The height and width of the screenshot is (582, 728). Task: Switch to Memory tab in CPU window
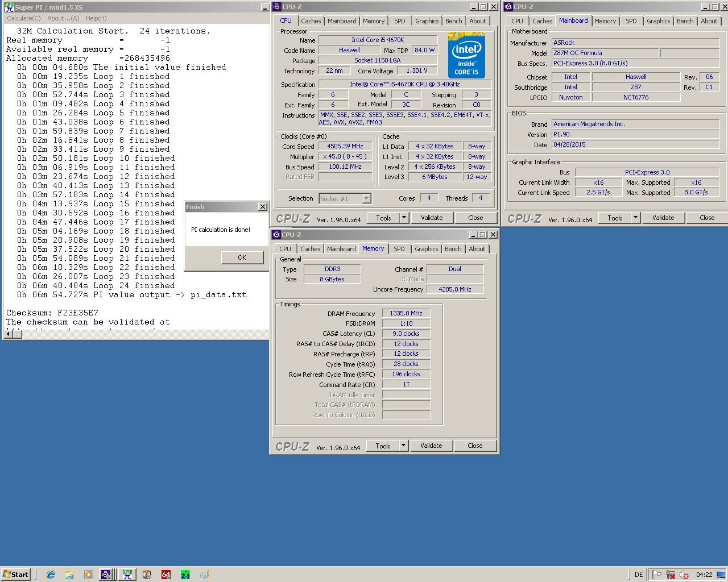click(374, 21)
